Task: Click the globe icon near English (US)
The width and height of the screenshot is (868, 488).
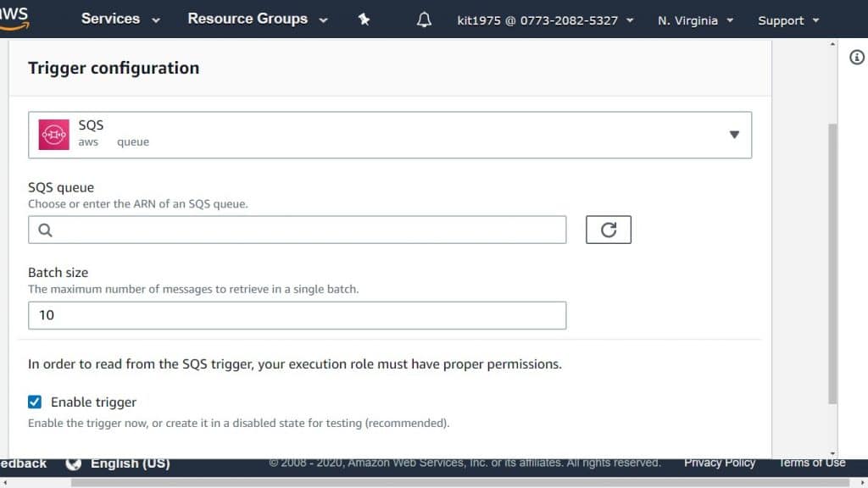Action: click(x=74, y=463)
